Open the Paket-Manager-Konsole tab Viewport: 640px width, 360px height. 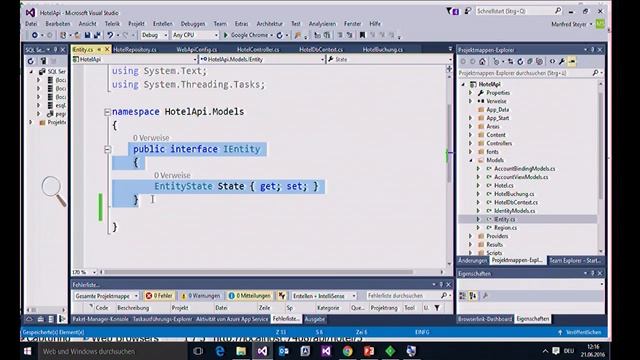click(100, 320)
